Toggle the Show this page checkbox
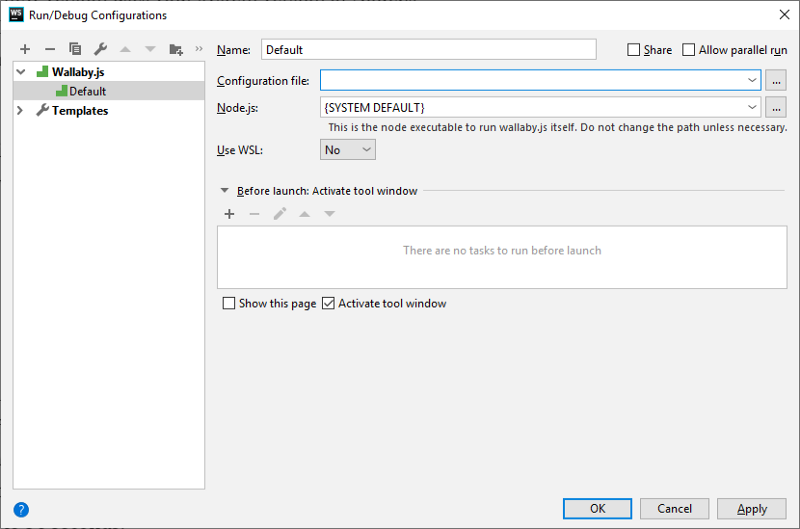The image size is (800, 529). [x=229, y=304]
